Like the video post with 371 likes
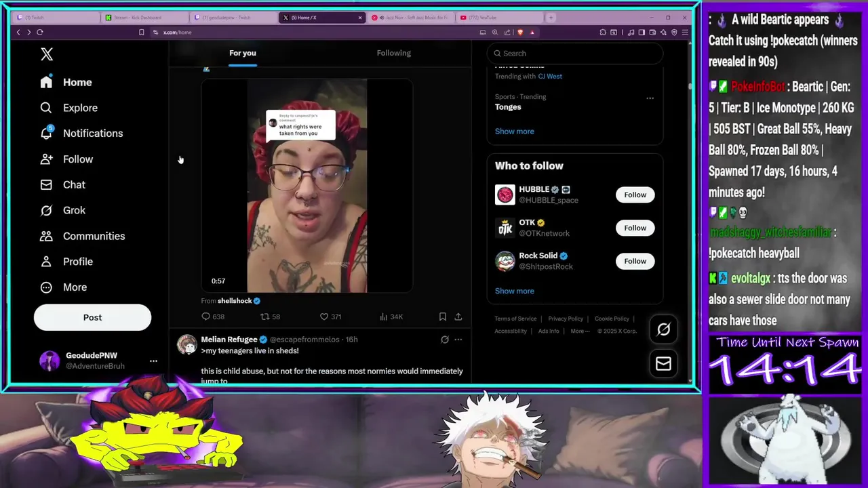The height and width of the screenshot is (488, 868). (330, 317)
